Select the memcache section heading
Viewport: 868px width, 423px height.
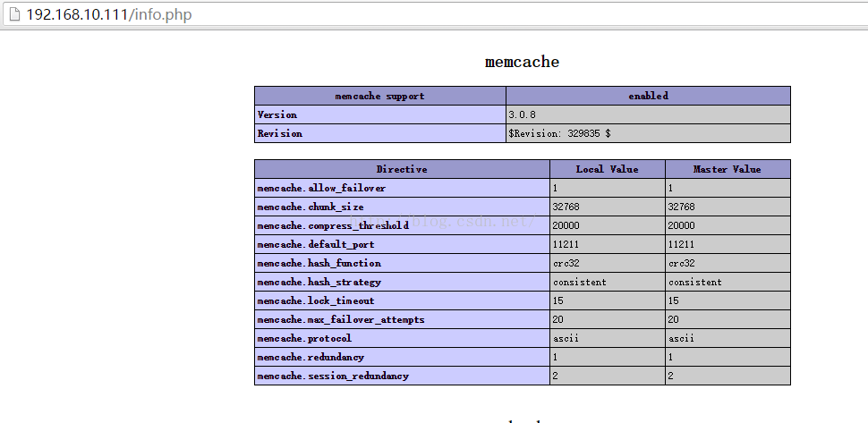pos(522,62)
